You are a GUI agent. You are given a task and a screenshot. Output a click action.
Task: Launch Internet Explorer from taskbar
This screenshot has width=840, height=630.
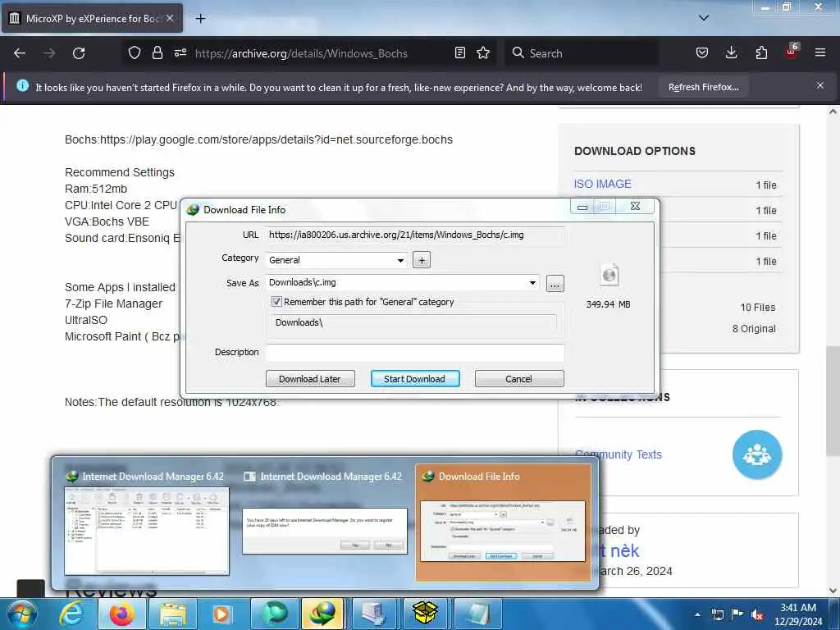tap(71, 614)
